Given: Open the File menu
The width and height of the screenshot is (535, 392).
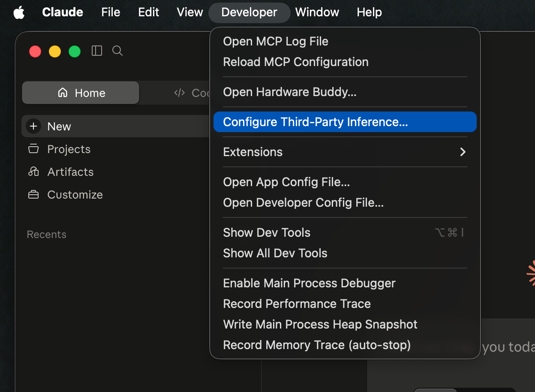Looking at the screenshot, I should (x=111, y=12).
